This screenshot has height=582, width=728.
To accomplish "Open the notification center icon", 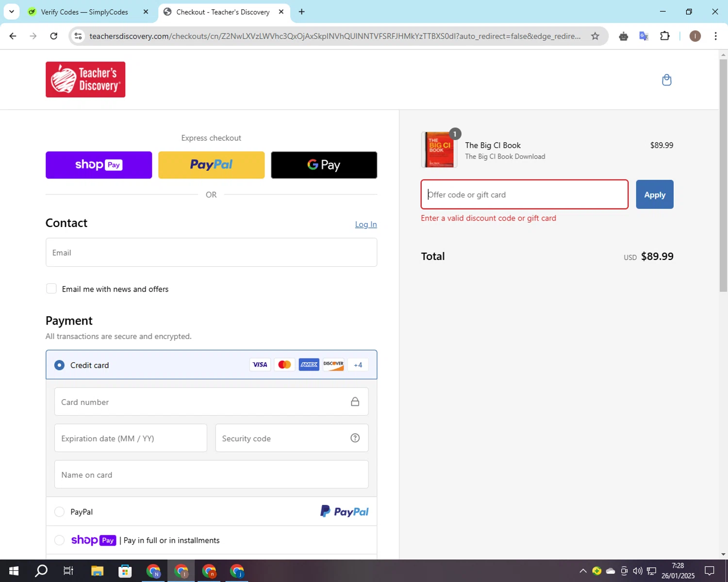I will (710, 571).
